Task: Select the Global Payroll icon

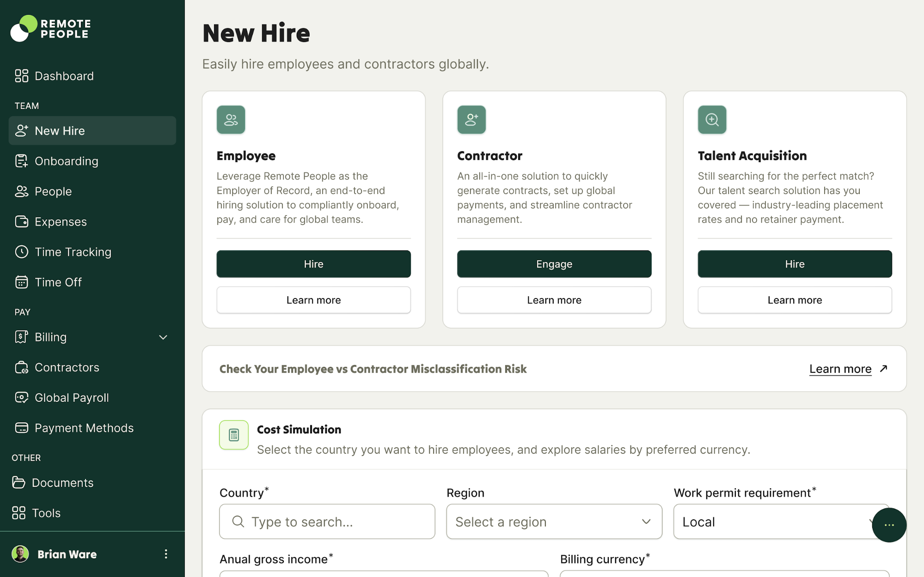Action: point(21,397)
